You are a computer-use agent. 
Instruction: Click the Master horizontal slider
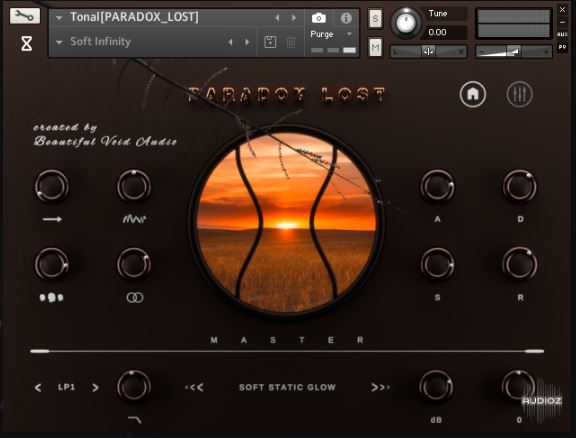[x=287, y=351]
